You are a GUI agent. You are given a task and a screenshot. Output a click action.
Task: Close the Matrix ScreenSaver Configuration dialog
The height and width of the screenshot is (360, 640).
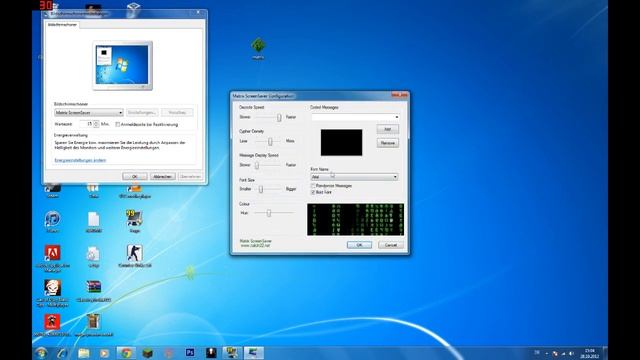(400, 95)
